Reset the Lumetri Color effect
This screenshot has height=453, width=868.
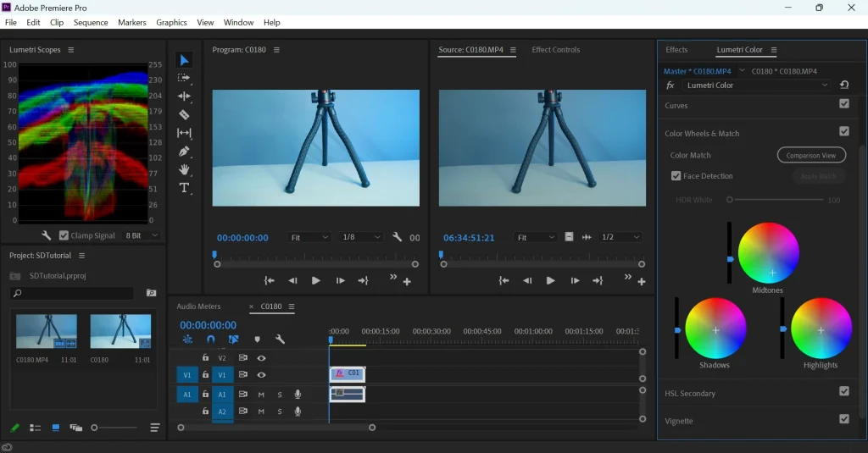(844, 85)
